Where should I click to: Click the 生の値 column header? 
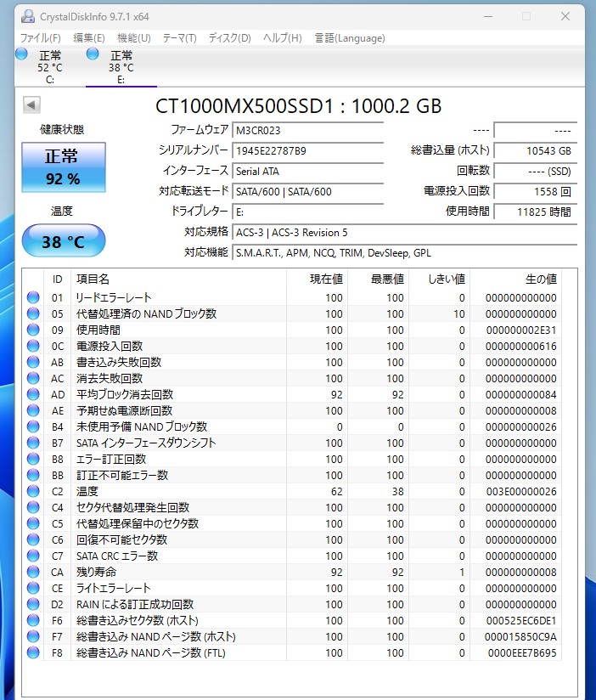(515, 279)
